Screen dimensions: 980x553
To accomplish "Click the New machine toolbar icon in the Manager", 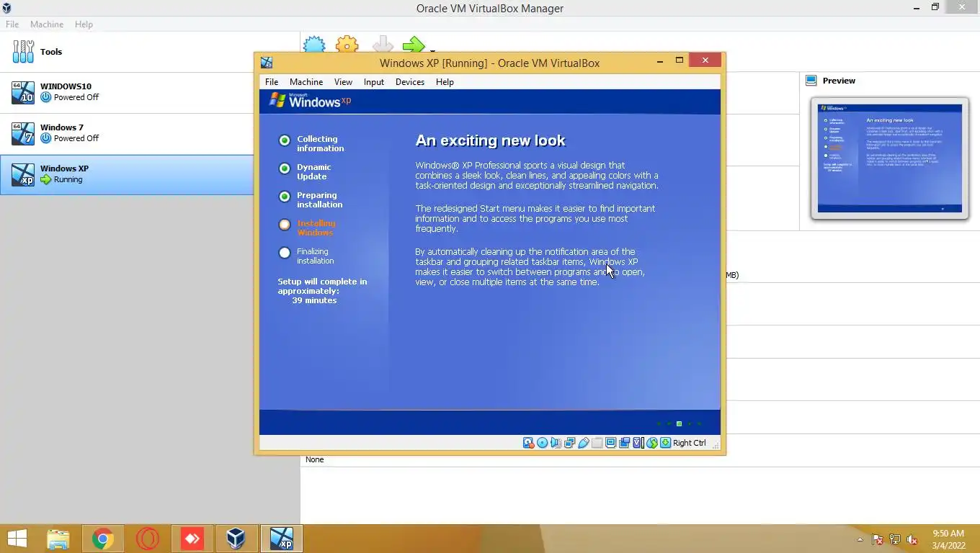I will tap(314, 45).
